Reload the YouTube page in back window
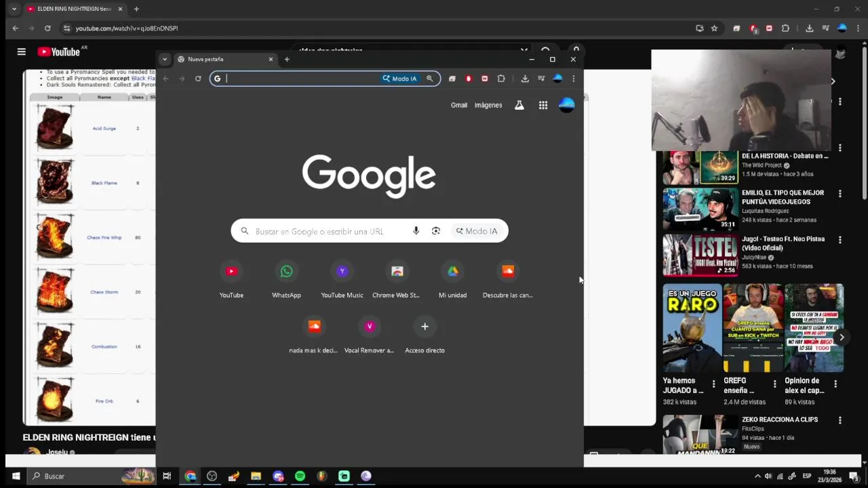The height and width of the screenshot is (488, 868). click(47, 28)
